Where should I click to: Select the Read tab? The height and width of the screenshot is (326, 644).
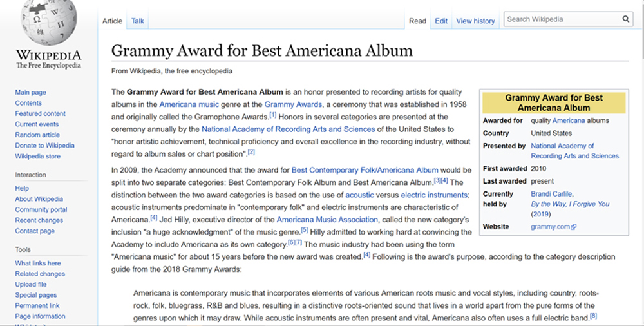point(417,21)
